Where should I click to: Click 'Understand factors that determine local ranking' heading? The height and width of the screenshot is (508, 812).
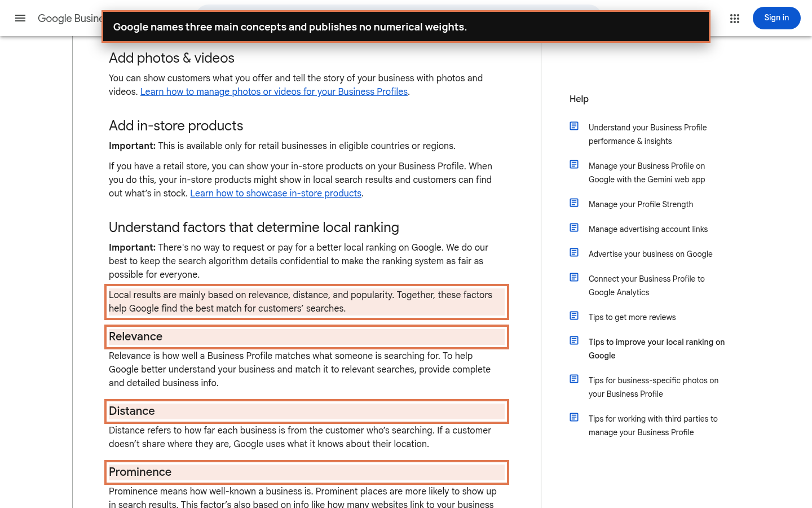254,227
